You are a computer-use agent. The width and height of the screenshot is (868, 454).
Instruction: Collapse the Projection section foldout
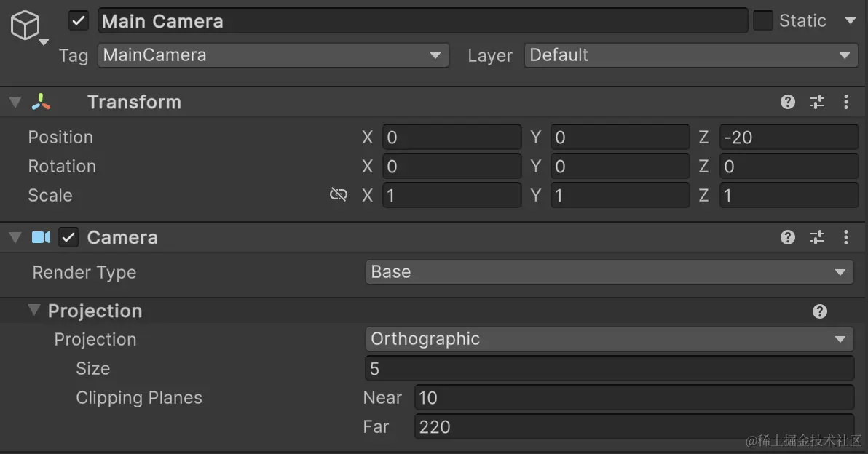tap(33, 311)
